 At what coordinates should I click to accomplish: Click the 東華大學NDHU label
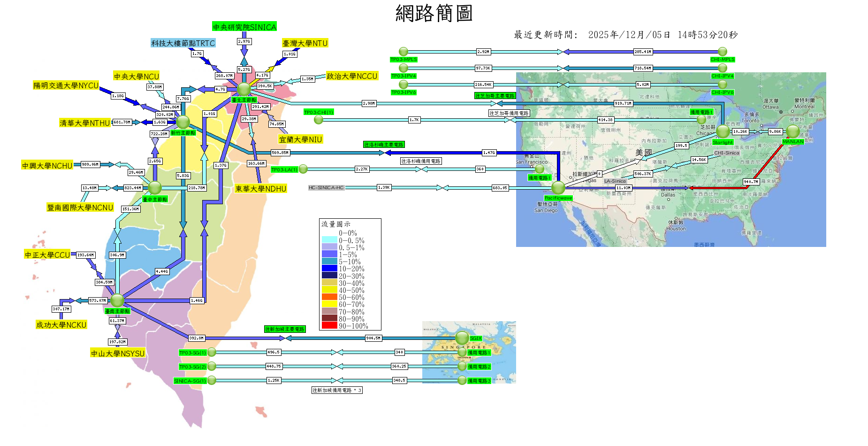click(260, 189)
